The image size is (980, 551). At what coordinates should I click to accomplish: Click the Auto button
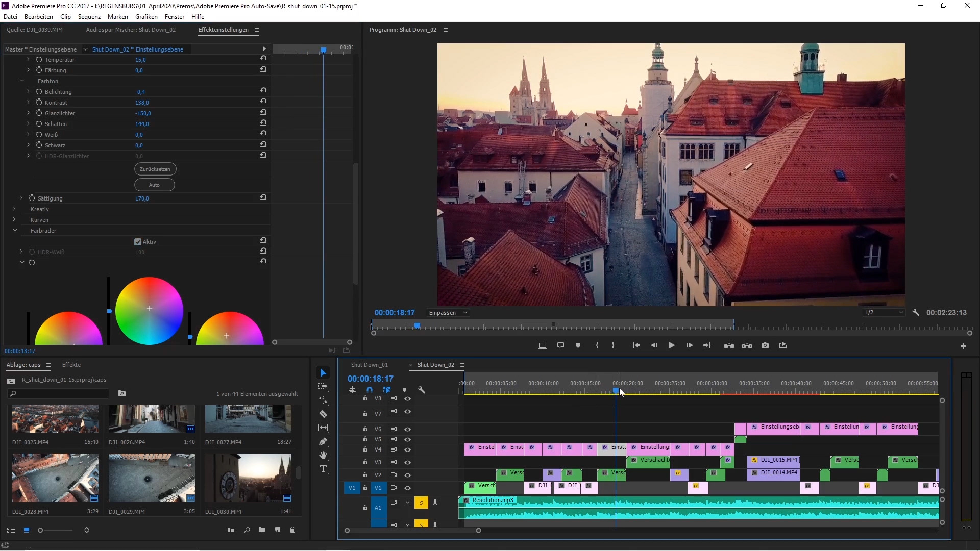[x=154, y=185]
